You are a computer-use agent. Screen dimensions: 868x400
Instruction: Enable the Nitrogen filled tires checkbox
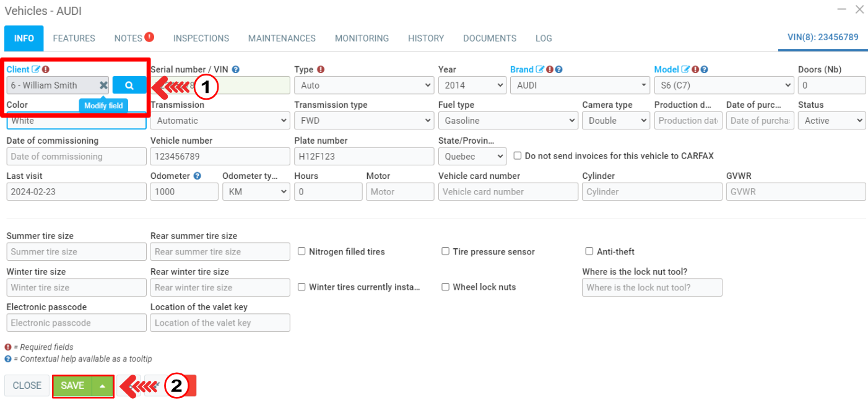[302, 251]
